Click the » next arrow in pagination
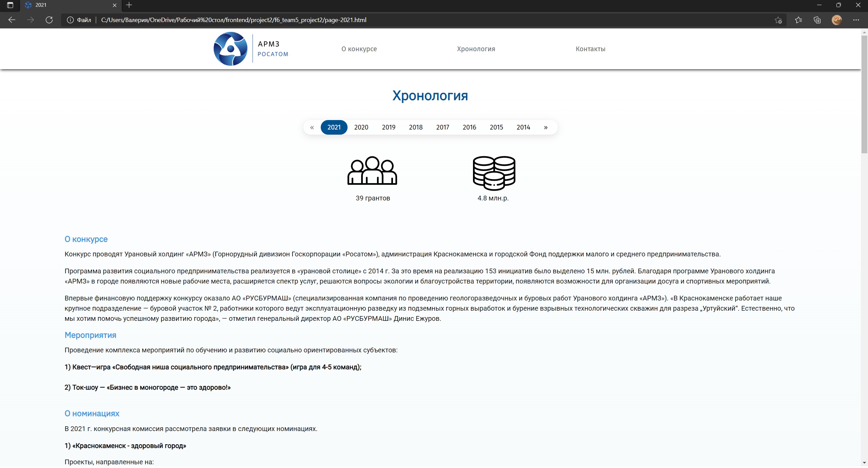868x468 pixels. (x=545, y=127)
